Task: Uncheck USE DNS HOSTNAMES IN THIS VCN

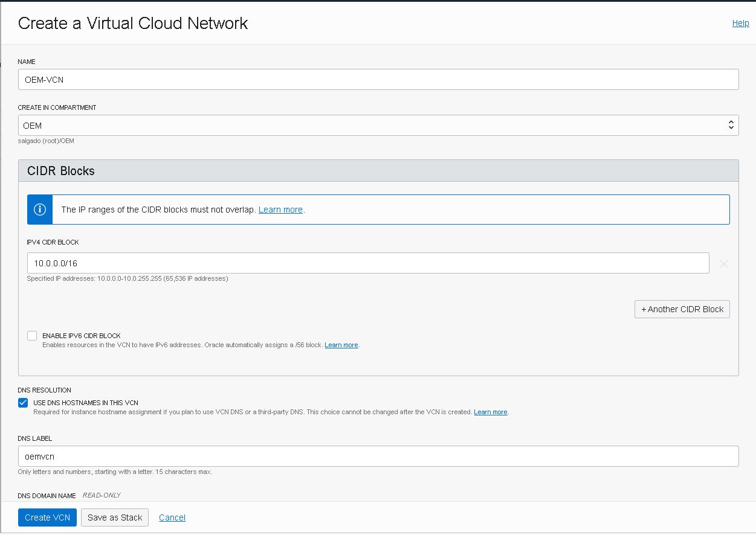Action: 22,403
